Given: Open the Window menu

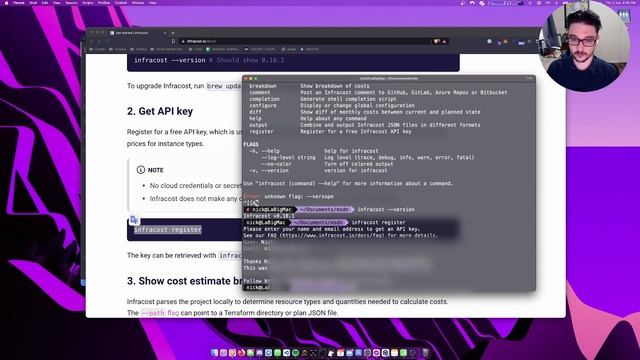Looking at the screenshot, I should [x=138, y=2].
